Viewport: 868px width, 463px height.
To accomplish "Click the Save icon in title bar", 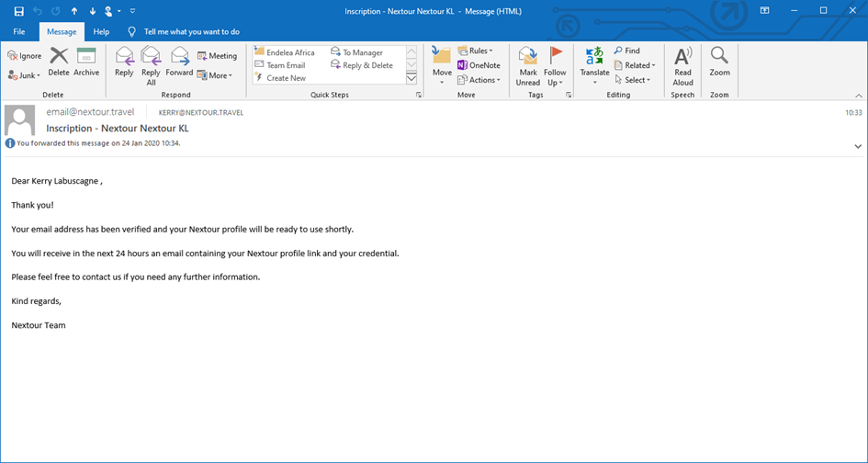I will [18, 11].
